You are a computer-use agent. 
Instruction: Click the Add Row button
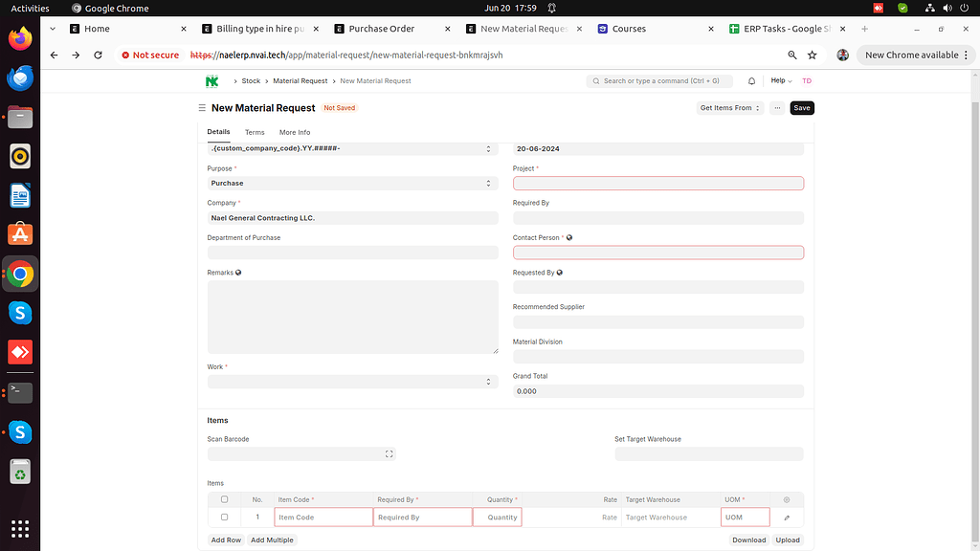226,540
